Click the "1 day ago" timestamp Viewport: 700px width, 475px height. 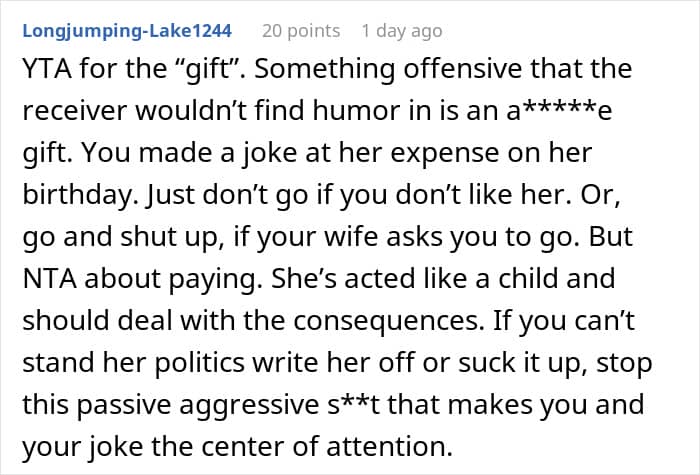(x=401, y=31)
